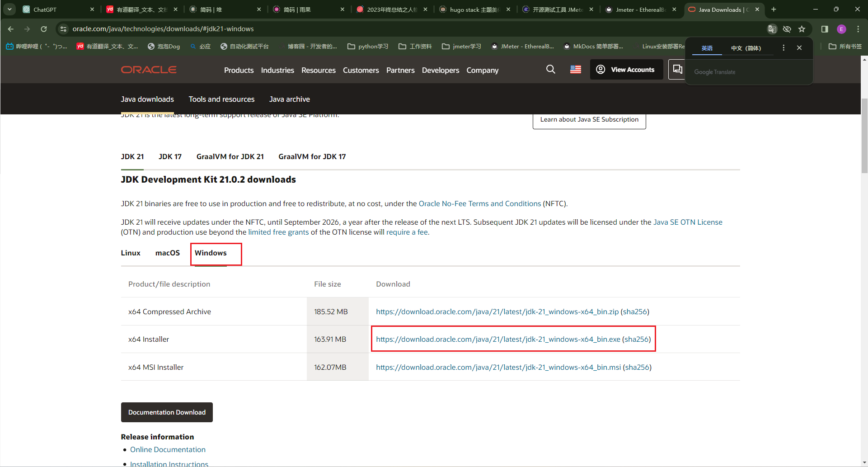Image resolution: width=868 pixels, height=467 pixels.
Task: Click the page vertical scrollbar
Action: 864,136
